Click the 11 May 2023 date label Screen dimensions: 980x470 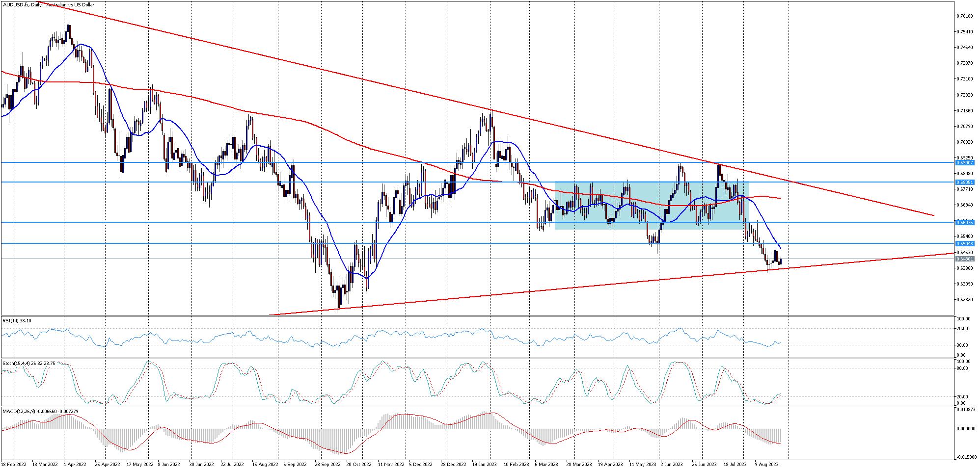click(643, 464)
